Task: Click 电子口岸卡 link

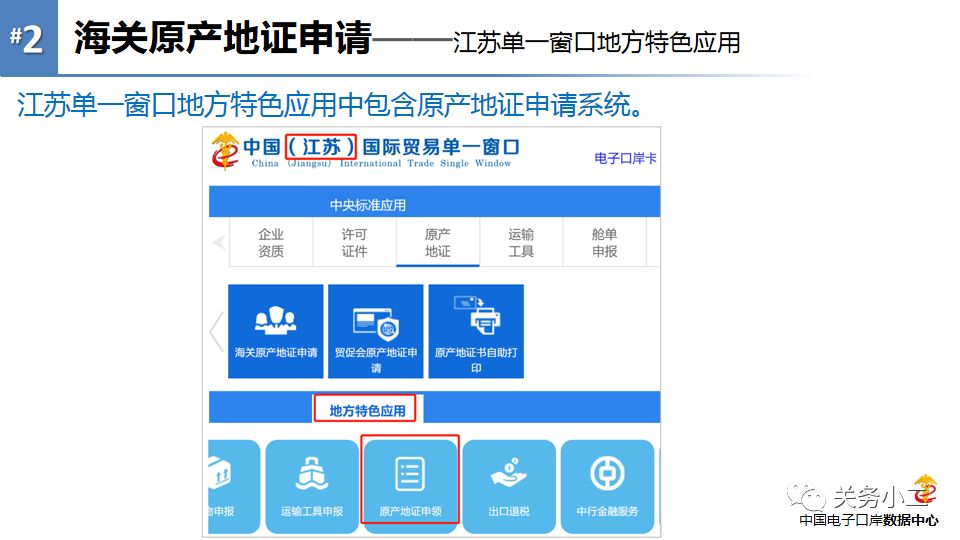Action: (625, 159)
